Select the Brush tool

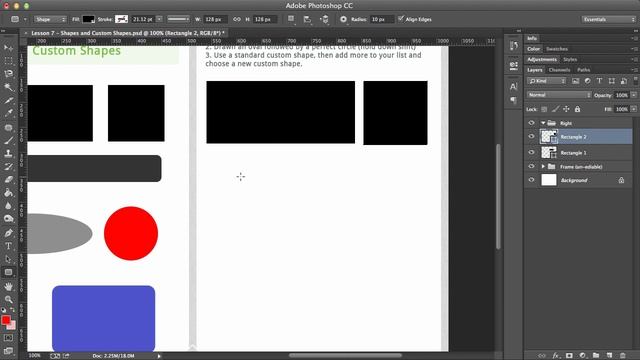click(8, 141)
